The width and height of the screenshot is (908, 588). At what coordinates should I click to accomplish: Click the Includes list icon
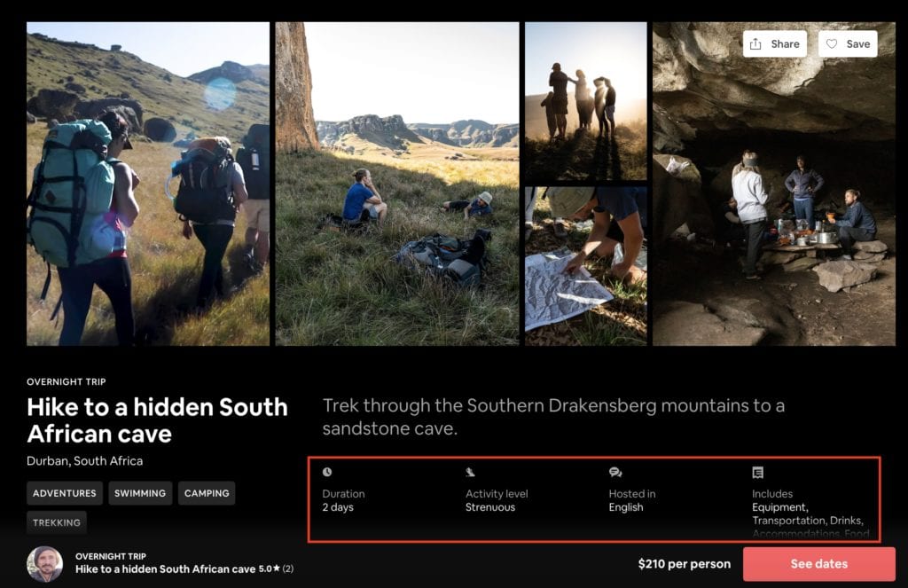click(757, 473)
